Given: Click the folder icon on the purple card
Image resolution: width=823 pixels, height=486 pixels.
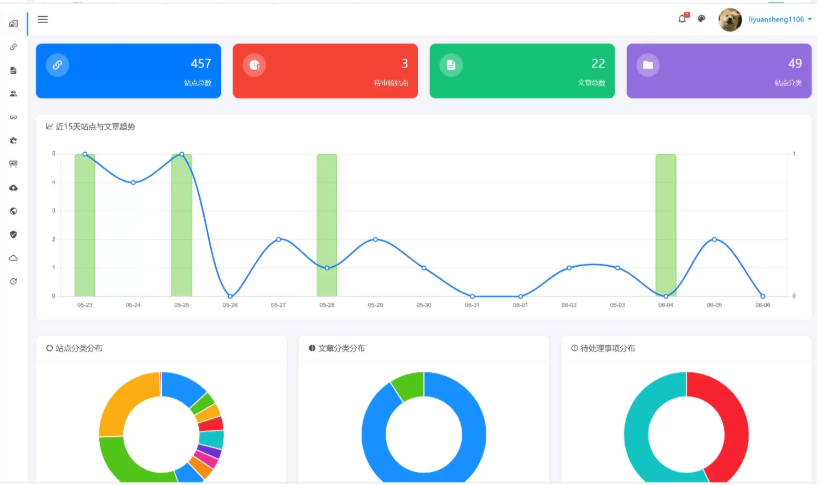Looking at the screenshot, I should (648, 65).
